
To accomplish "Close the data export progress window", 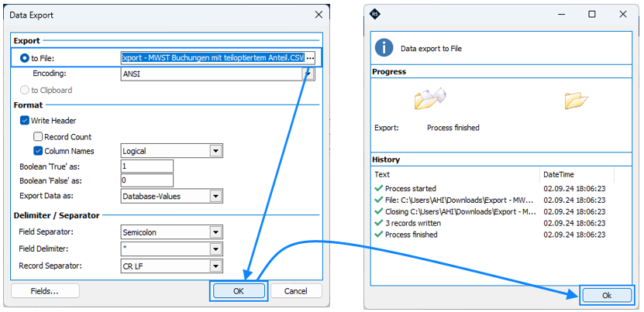I will pos(622,15).
